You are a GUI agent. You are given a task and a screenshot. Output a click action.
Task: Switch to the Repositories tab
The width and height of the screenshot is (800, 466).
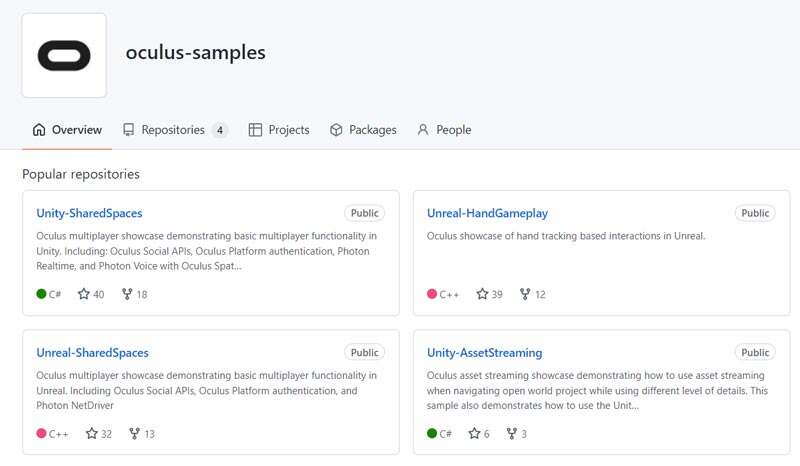(x=173, y=130)
